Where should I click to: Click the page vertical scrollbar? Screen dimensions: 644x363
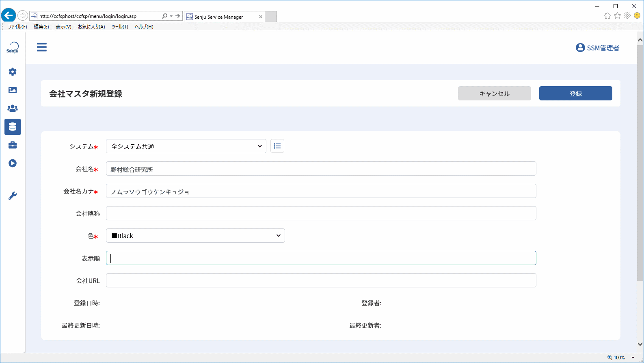click(640, 163)
